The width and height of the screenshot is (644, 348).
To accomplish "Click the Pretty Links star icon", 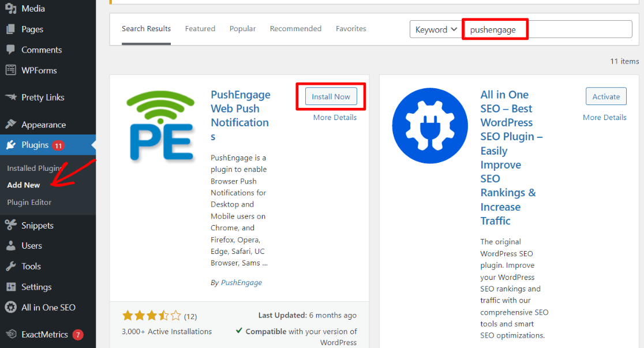I will click(x=11, y=98).
